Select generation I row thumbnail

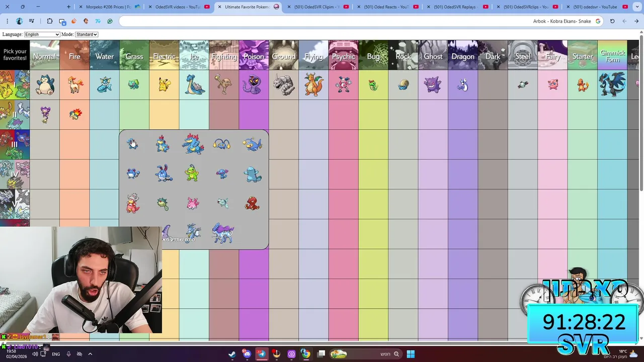15,85
